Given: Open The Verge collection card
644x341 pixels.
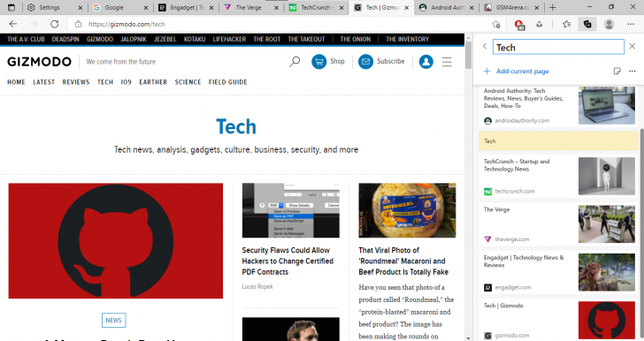Looking at the screenshot, I should pyautogui.click(x=559, y=224).
